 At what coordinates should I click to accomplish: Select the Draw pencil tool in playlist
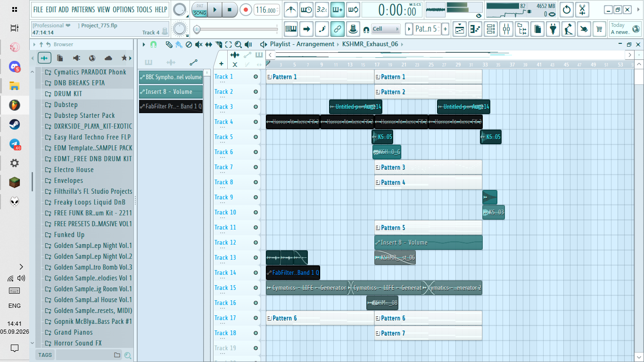(169, 44)
